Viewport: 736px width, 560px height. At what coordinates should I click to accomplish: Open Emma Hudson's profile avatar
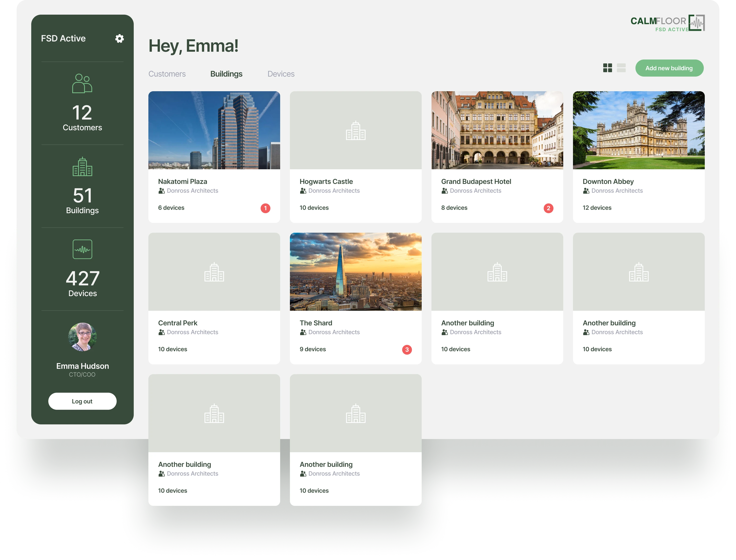click(x=82, y=337)
